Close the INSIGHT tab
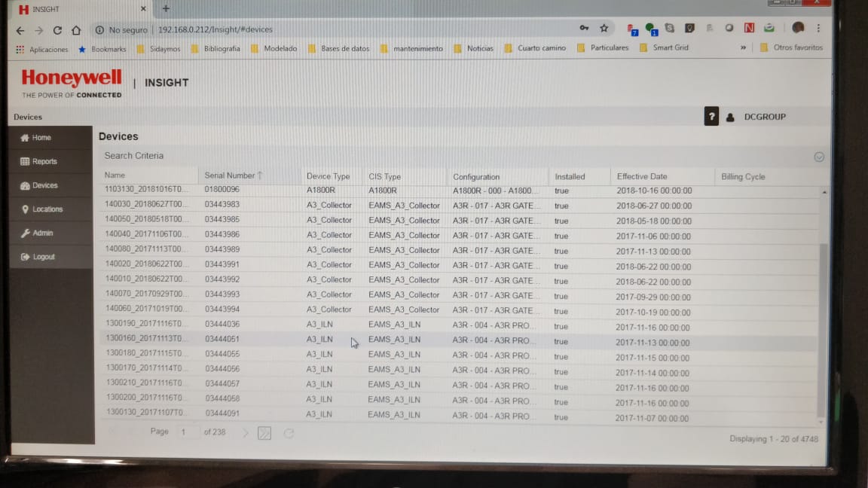Viewport: 868px width, 488px height. coord(143,9)
